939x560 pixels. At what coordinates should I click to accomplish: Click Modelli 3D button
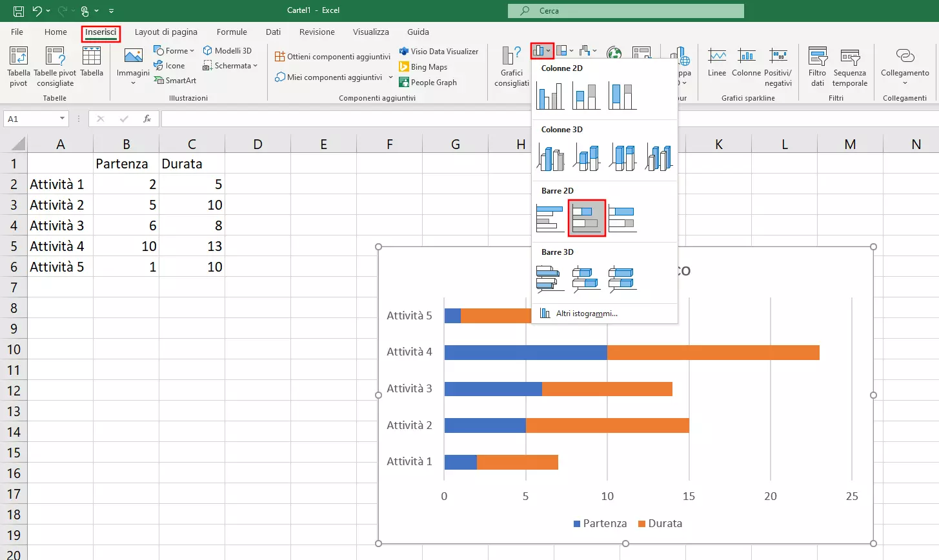point(227,50)
